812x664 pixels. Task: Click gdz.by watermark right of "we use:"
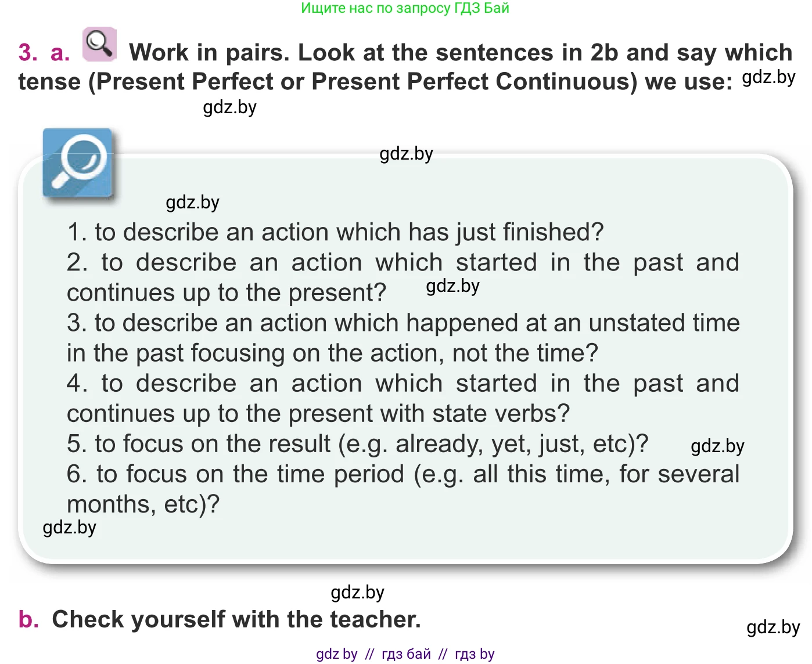[x=768, y=77]
